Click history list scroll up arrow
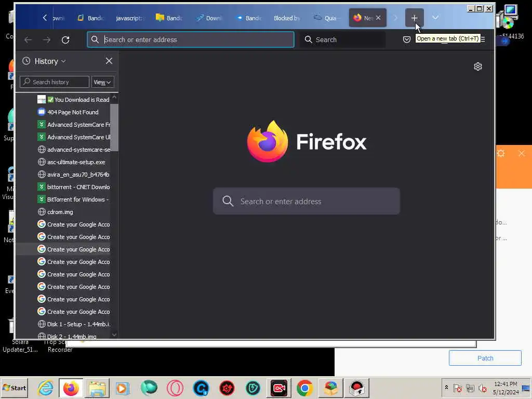532x399 pixels. pyautogui.click(x=114, y=97)
